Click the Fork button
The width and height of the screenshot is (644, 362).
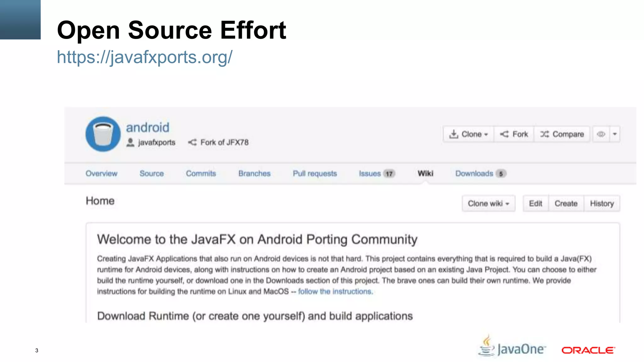click(514, 134)
